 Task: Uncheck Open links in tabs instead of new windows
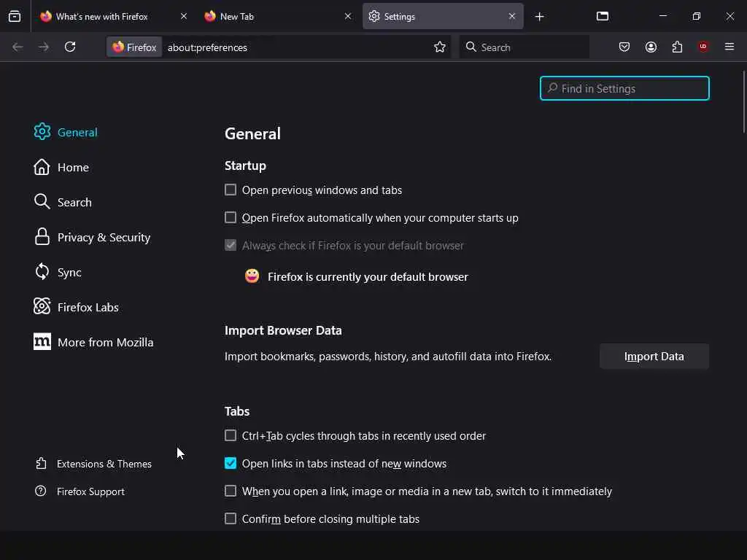231,463
